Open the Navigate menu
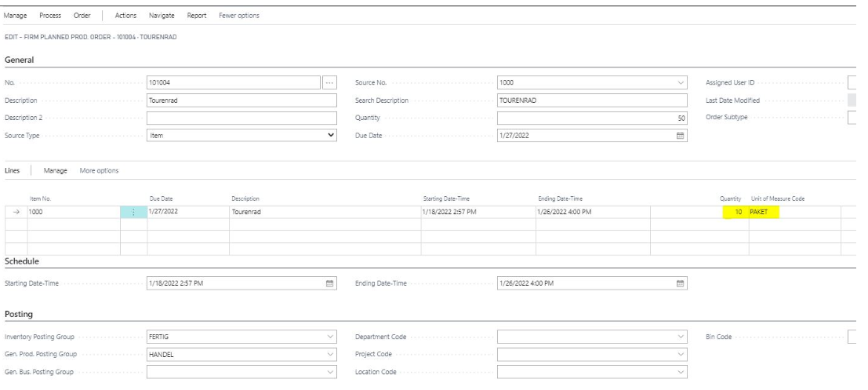Viewport: 868px width, 390px height. [x=162, y=16]
